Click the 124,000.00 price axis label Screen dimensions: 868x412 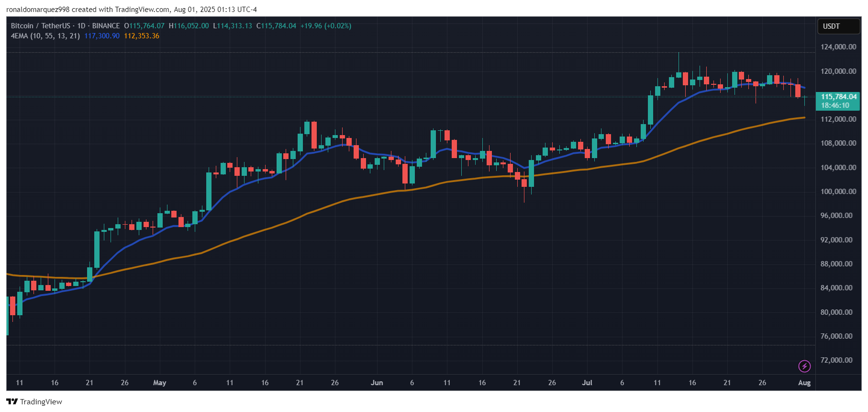838,47
